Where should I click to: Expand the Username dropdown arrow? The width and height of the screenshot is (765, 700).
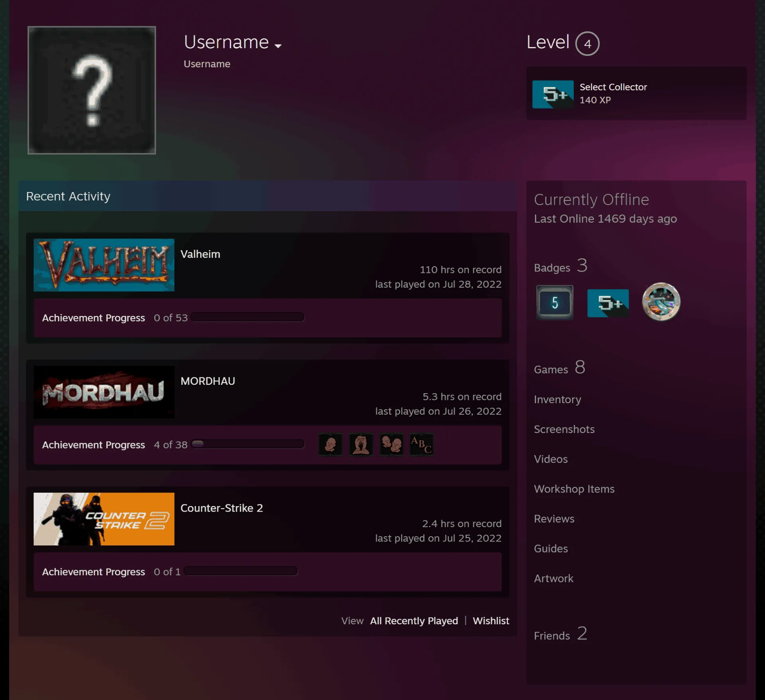pyautogui.click(x=278, y=46)
